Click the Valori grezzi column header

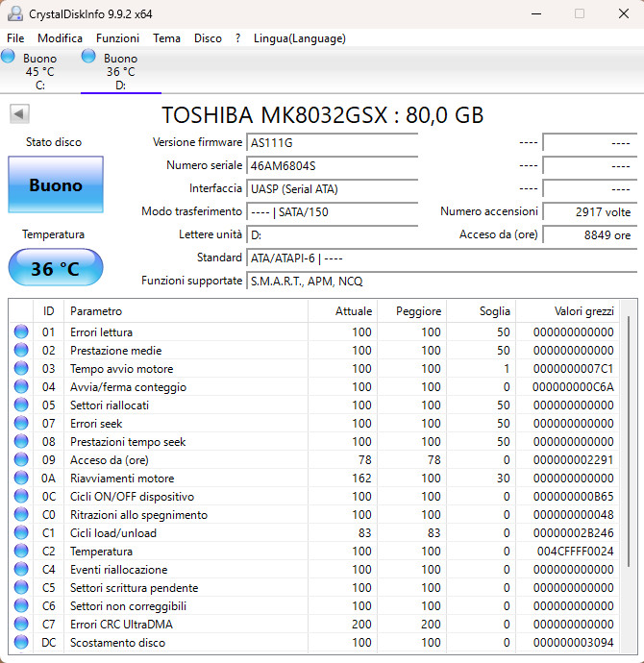pos(567,311)
